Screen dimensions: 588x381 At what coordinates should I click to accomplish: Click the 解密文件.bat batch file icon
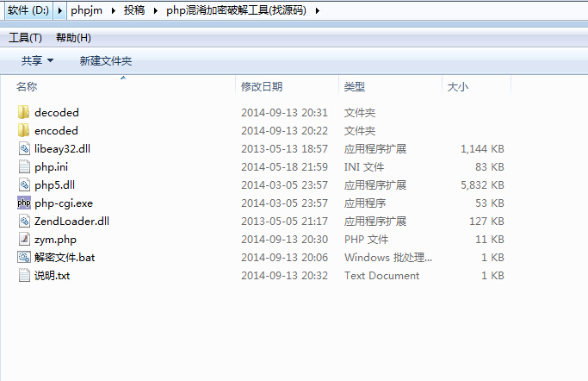[24, 257]
